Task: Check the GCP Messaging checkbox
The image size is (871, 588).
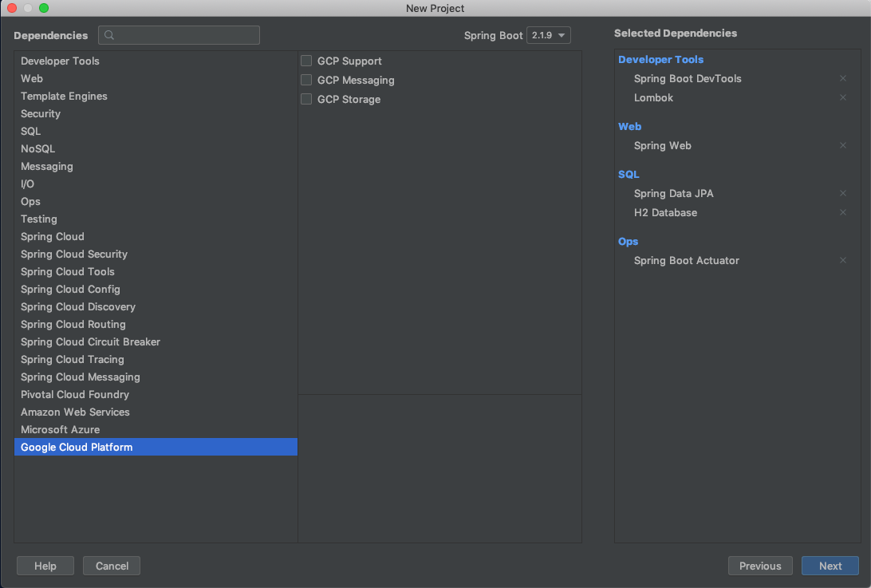Action: pyautogui.click(x=306, y=80)
